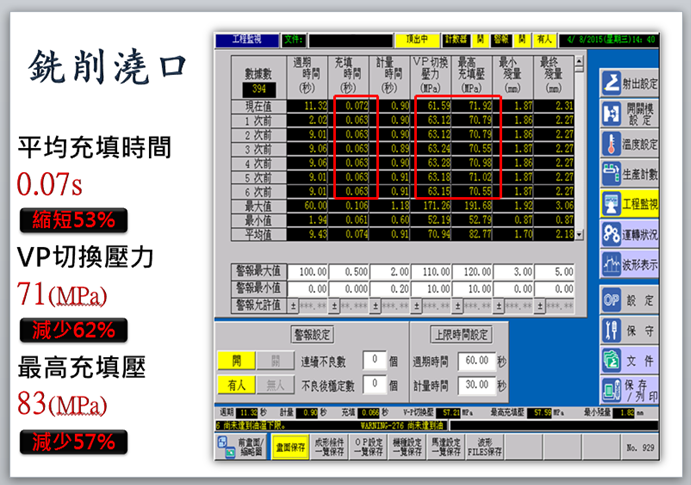This screenshot has width=691, height=485.
Task: Select the 工程監視 process monitor icon
Action: click(x=629, y=204)
